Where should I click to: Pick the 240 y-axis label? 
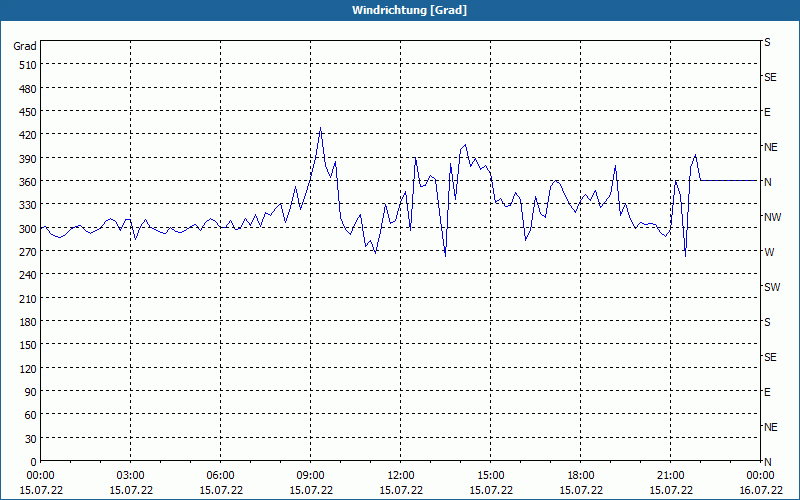pos(29,276)
